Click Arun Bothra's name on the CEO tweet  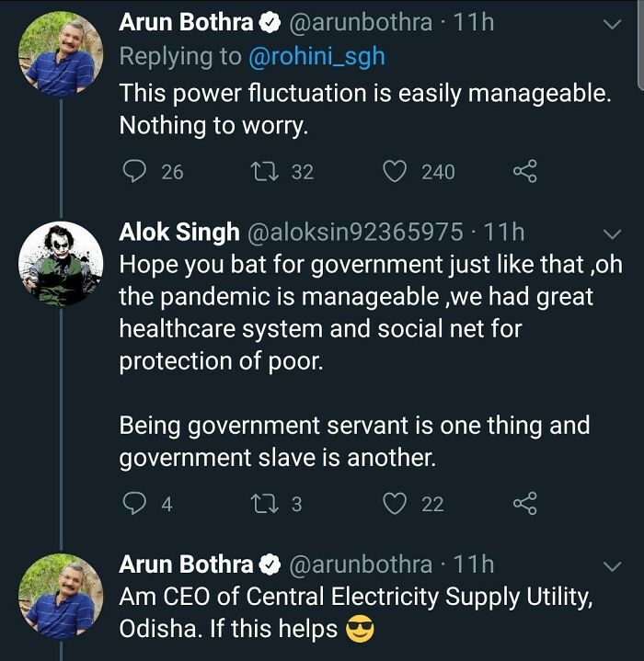pos(186,564)
